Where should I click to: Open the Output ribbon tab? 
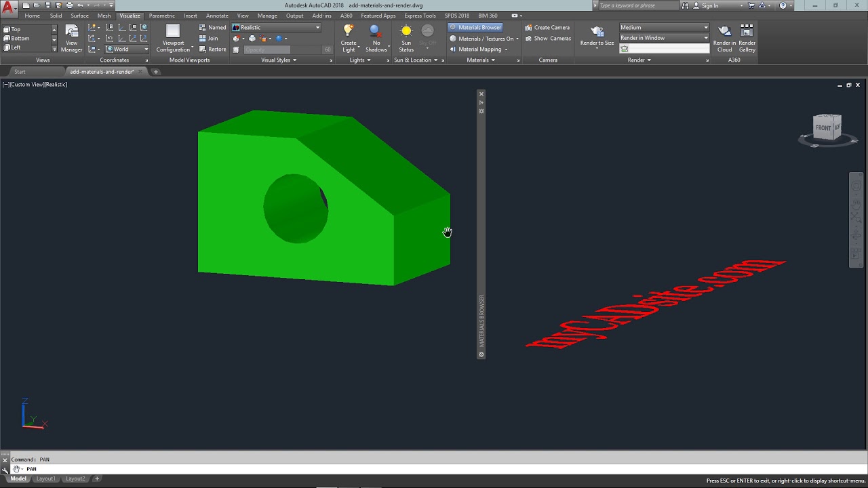294,16
